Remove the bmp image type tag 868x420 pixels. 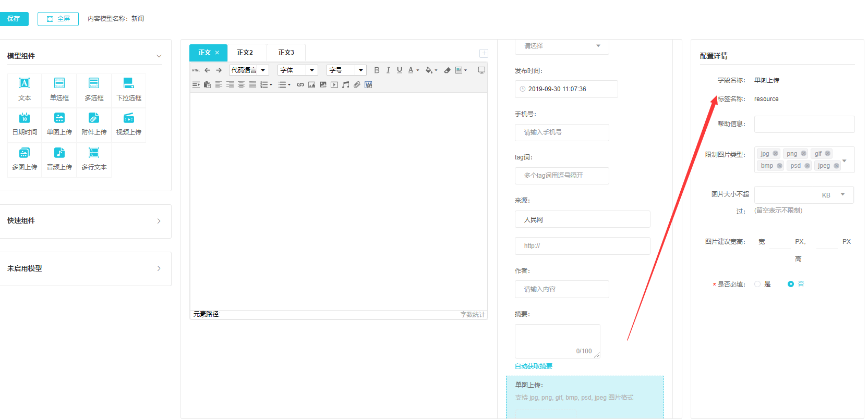780,166
